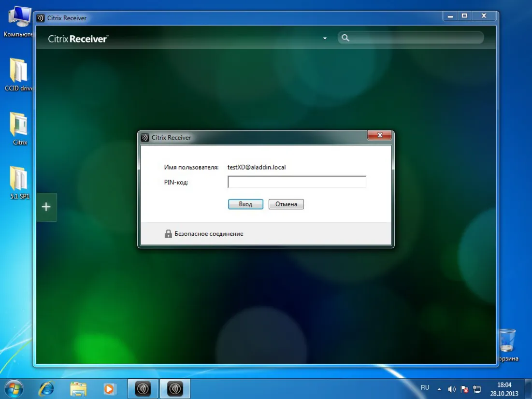Expand the Citrix Receiver account dropdown arrow
The height and width of the screenshot is (399, 532).
pos(325,38)
